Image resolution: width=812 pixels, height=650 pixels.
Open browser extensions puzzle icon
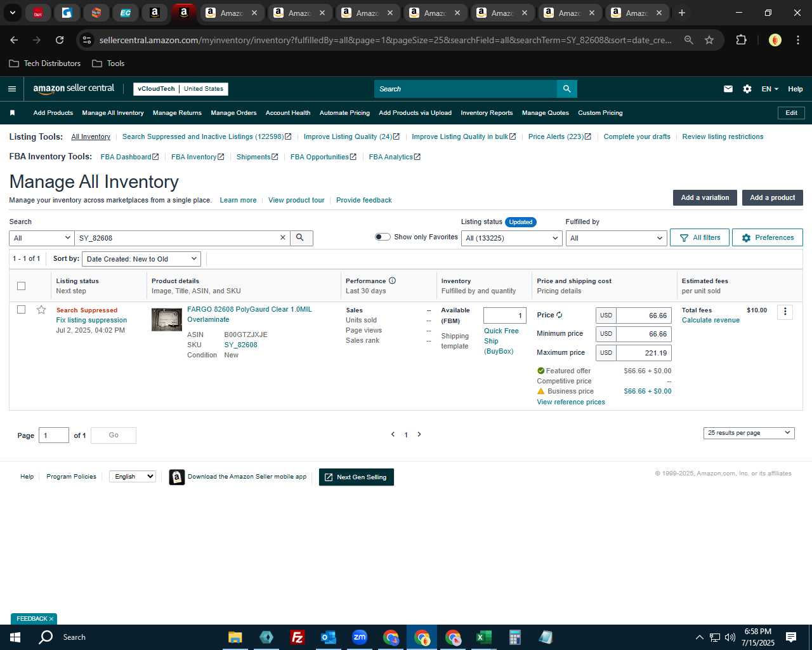click(741, 40)
